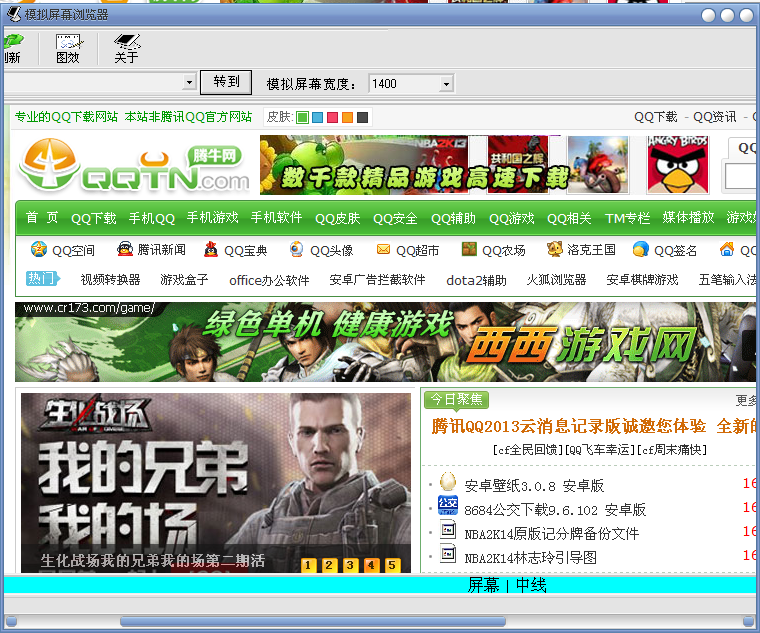760x633 pixels.
Task: Click the horizontal scrollbar thumb
Action: (x=313, y=621)
